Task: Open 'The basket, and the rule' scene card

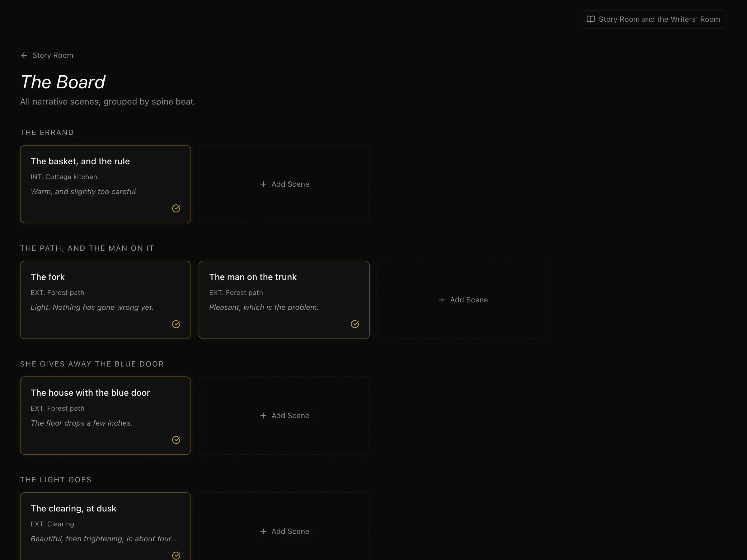Action: 106,184
